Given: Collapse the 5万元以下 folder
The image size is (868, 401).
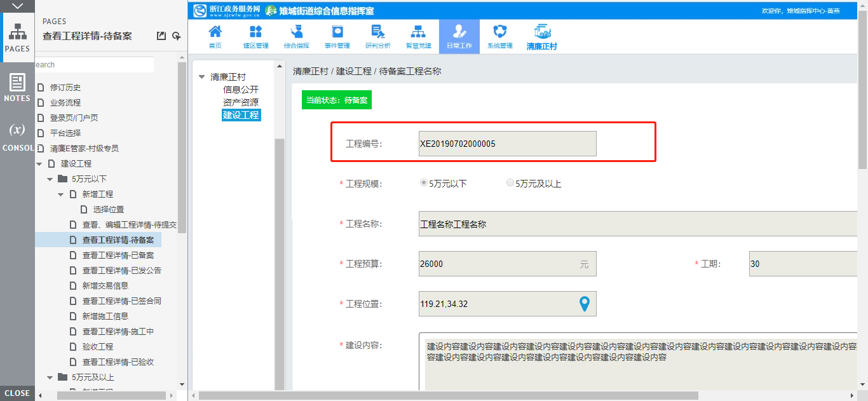Looking at the screenshot, I should pos(50,179).
